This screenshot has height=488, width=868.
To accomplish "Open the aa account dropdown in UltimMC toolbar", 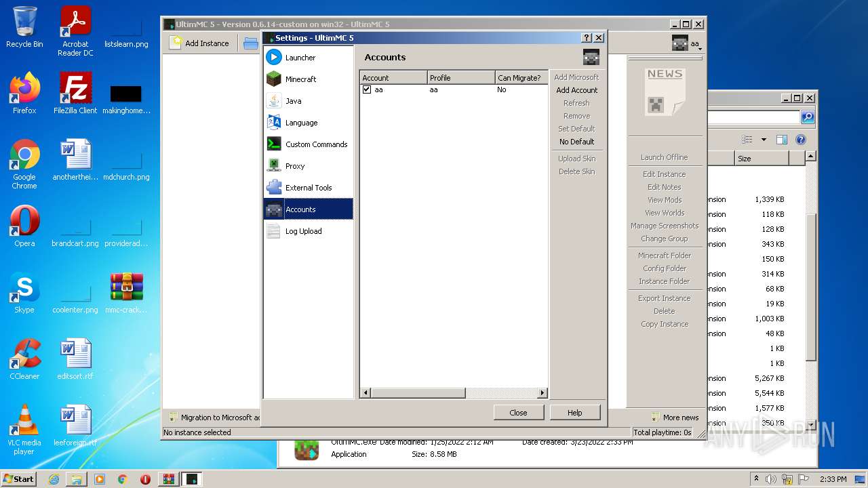I will (686, 44).
